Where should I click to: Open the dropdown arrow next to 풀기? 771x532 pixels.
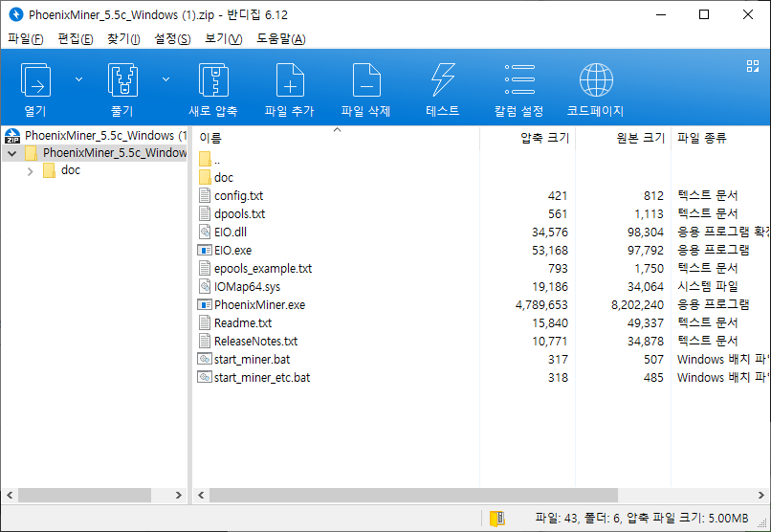point(166,79)
